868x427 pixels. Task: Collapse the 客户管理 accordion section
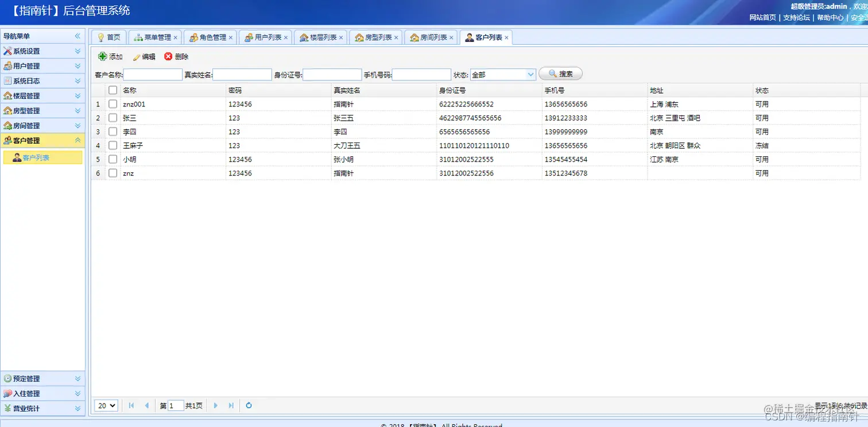(77, 141)
